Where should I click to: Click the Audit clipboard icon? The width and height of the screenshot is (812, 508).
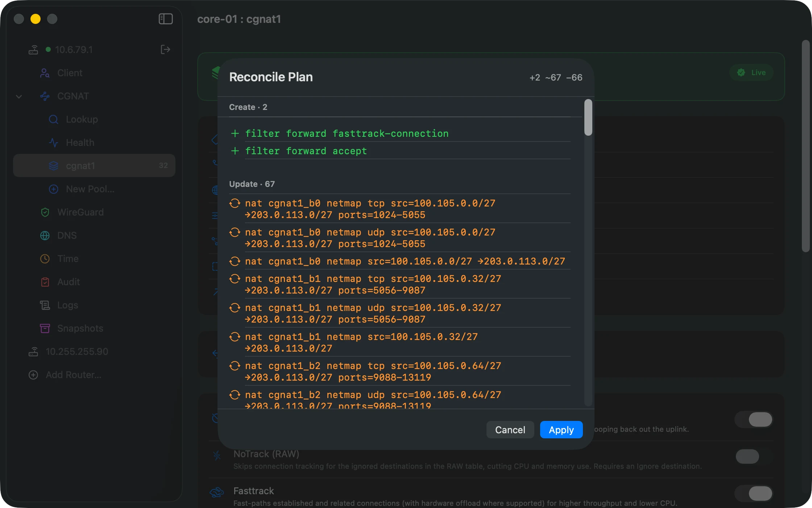[45, 282]
